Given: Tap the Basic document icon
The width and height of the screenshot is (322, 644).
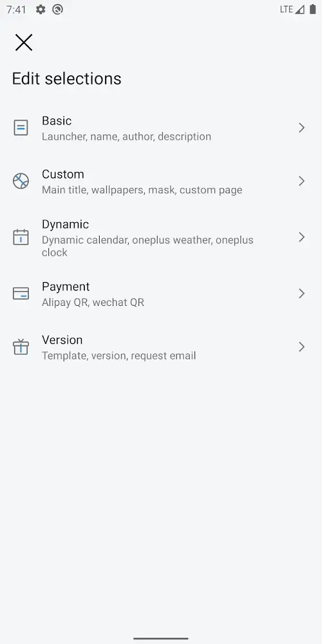Looking at the screenshot, I should tap(21, 128).
